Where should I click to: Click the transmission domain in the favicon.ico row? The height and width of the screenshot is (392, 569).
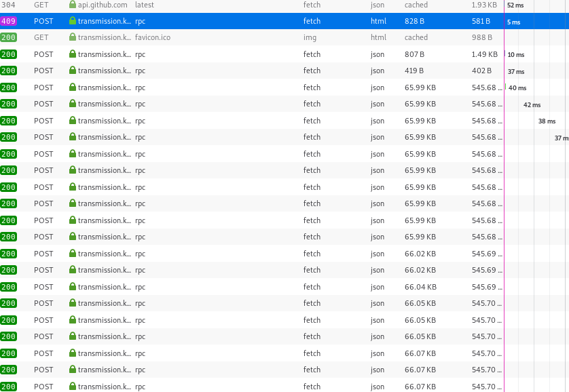105,37
